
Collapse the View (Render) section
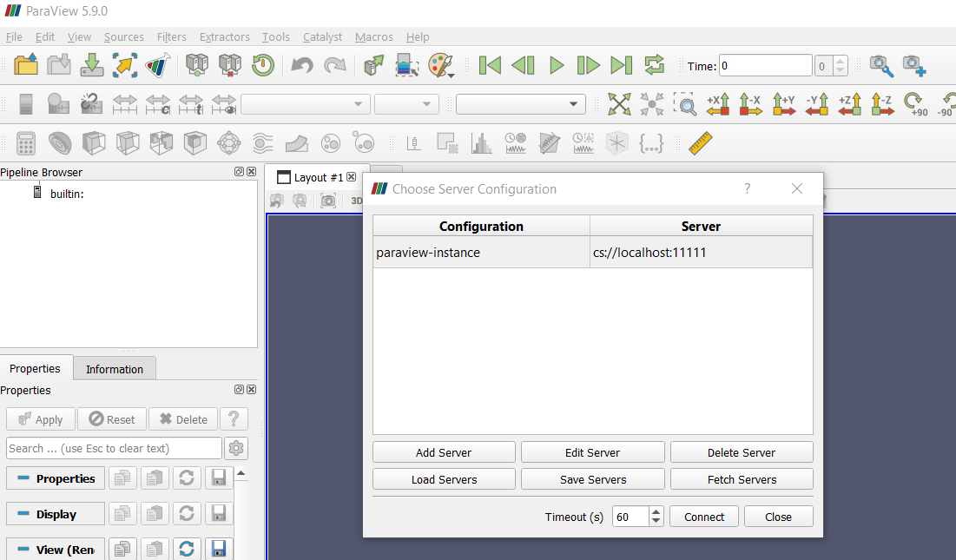56,550
